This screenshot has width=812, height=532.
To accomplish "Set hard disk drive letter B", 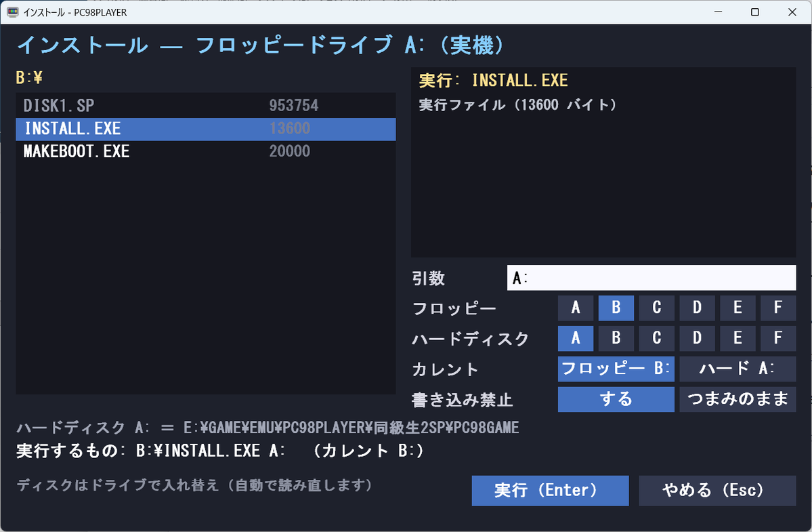I will tap(616, 338).
